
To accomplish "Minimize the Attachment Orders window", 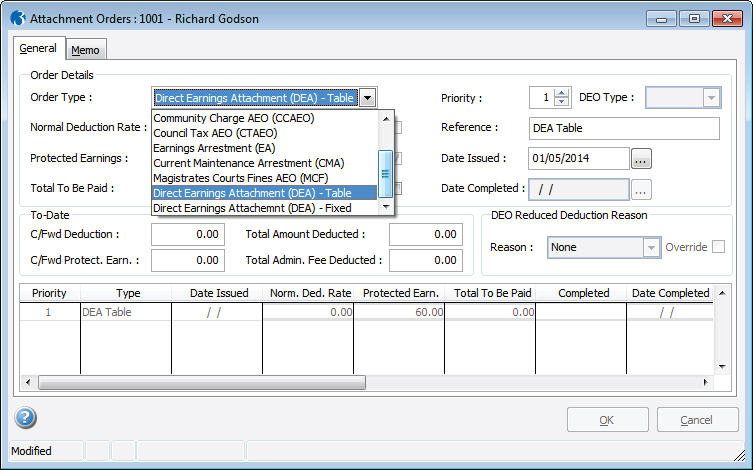I will [661, 19].
